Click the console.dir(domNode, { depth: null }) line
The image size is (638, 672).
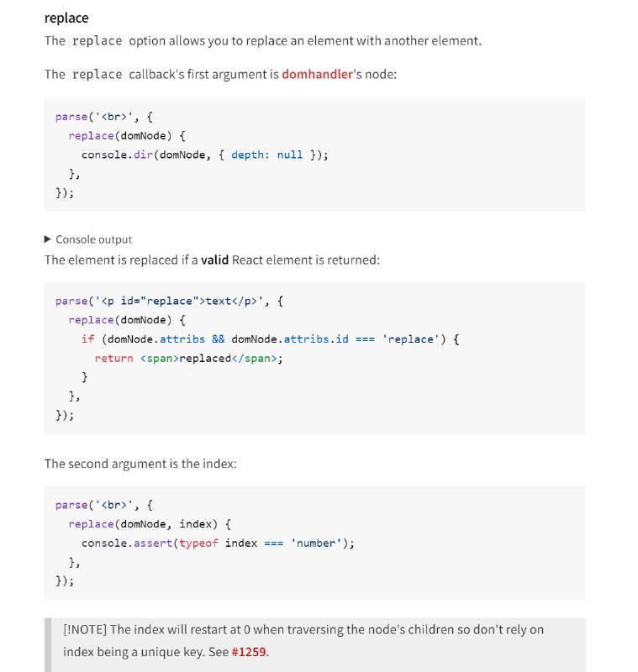coord(205,155)
